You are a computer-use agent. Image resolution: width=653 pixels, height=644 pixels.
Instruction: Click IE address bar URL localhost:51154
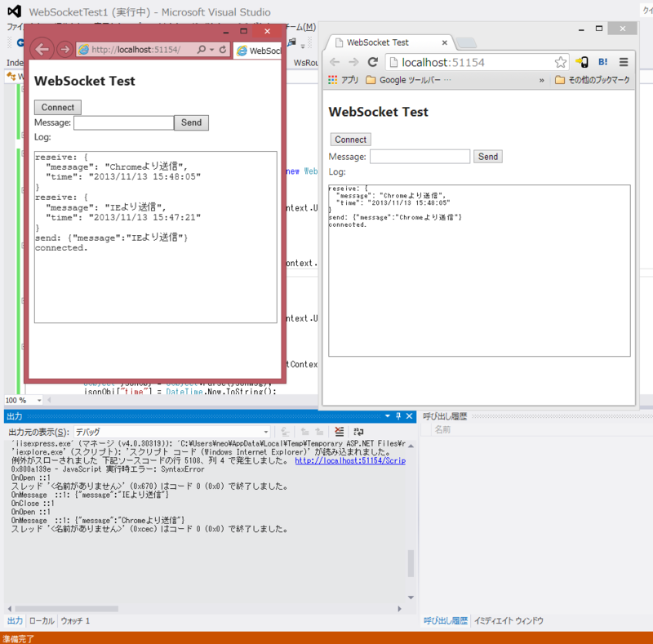click(136, 50)
